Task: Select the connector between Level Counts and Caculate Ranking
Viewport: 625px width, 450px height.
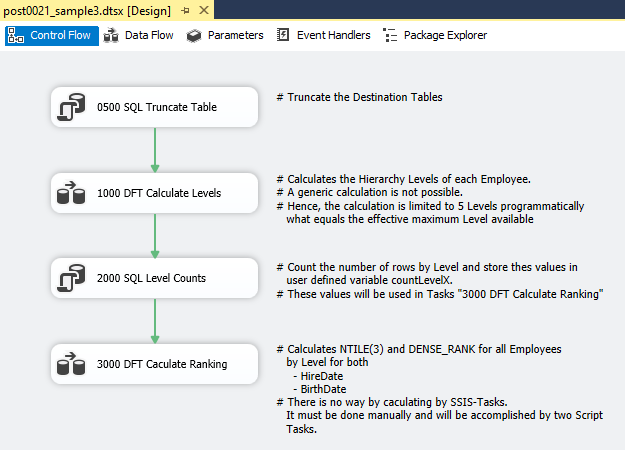Action: [155, 321]
